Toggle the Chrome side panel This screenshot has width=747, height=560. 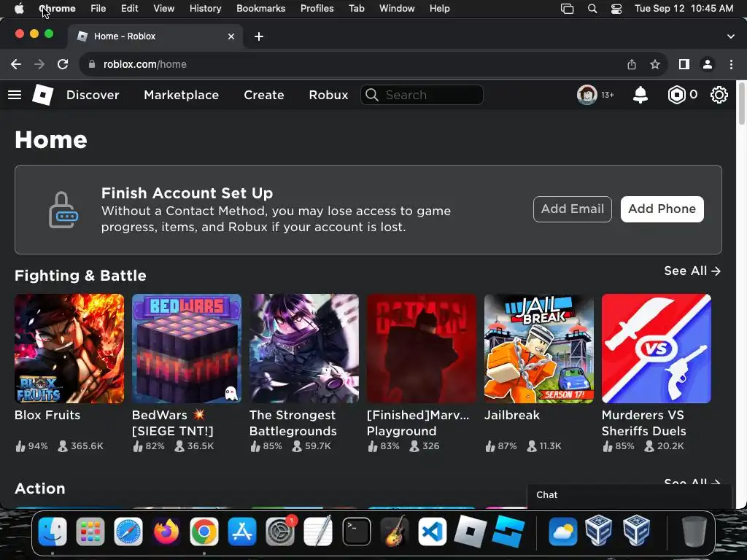pyautogui.click(x=684, y=64)
